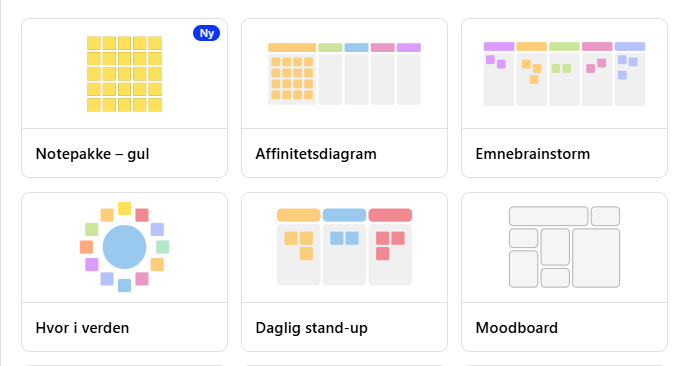Click the orange header in Daglig stand-up preview
The width and height of the screenshot is (682, 366).
[x=299, y=215]
